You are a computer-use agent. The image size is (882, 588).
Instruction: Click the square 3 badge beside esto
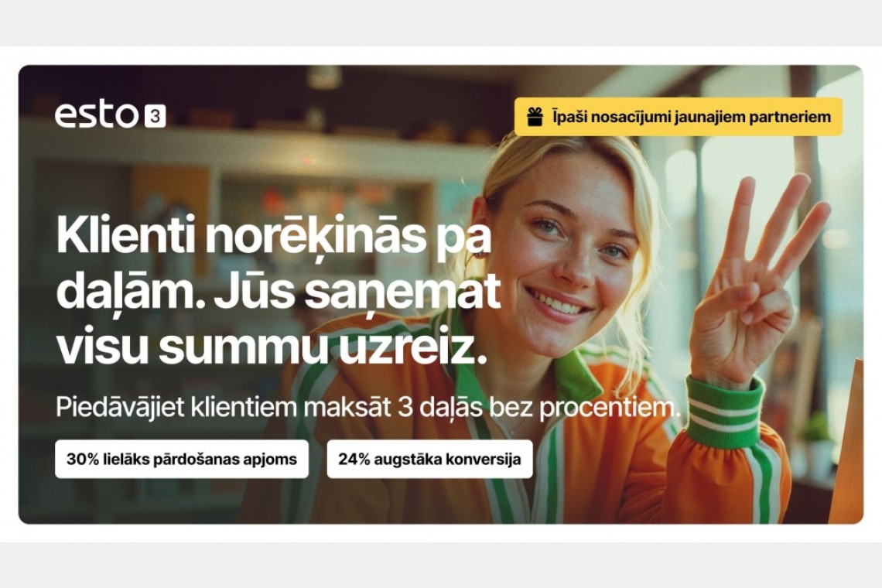pos(156,116)
